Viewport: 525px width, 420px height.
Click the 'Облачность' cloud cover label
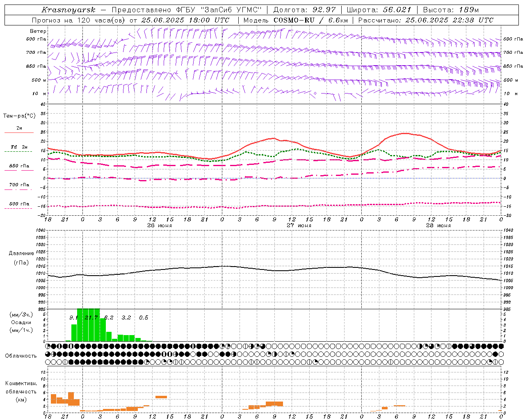[21, 356]
